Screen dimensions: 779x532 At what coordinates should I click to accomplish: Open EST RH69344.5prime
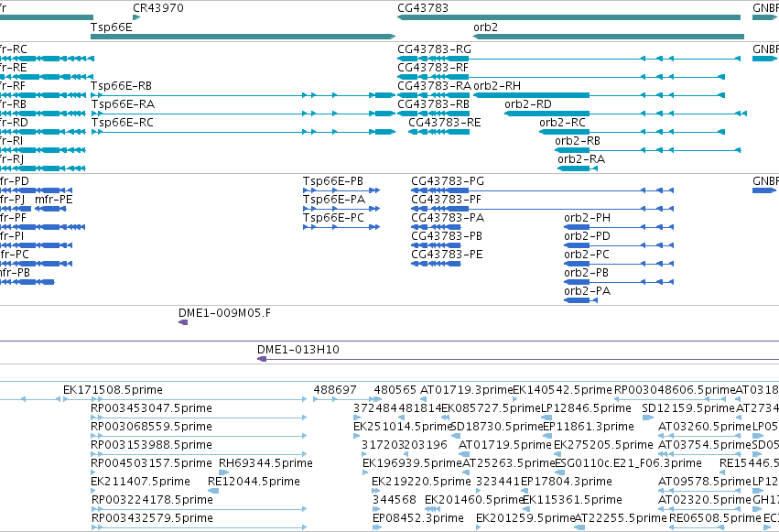point(265,463)
